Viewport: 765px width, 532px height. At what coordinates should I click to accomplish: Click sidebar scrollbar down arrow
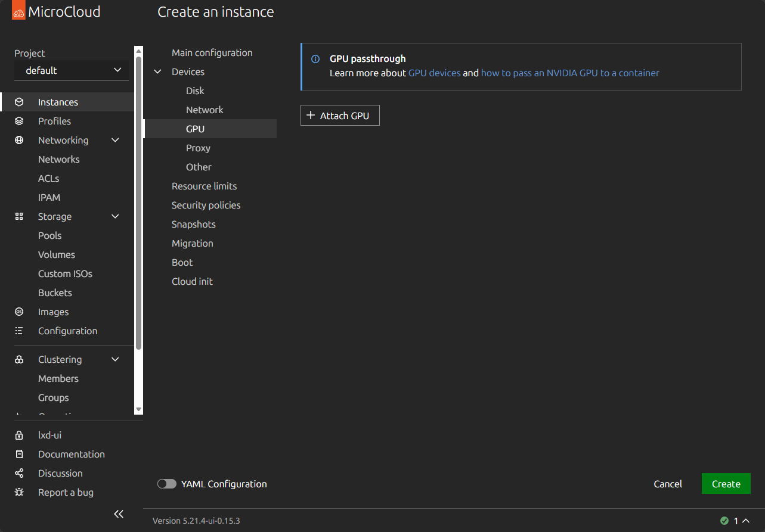[139, 410]
